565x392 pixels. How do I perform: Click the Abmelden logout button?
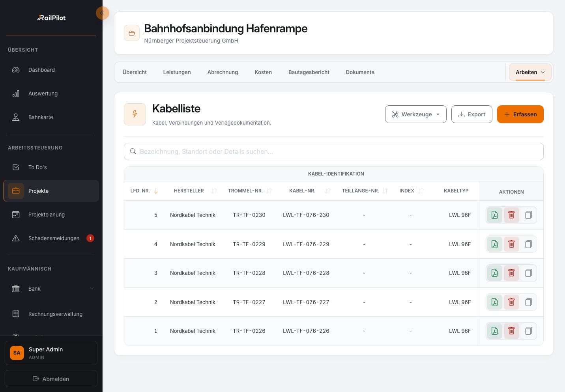click(51, 379)
